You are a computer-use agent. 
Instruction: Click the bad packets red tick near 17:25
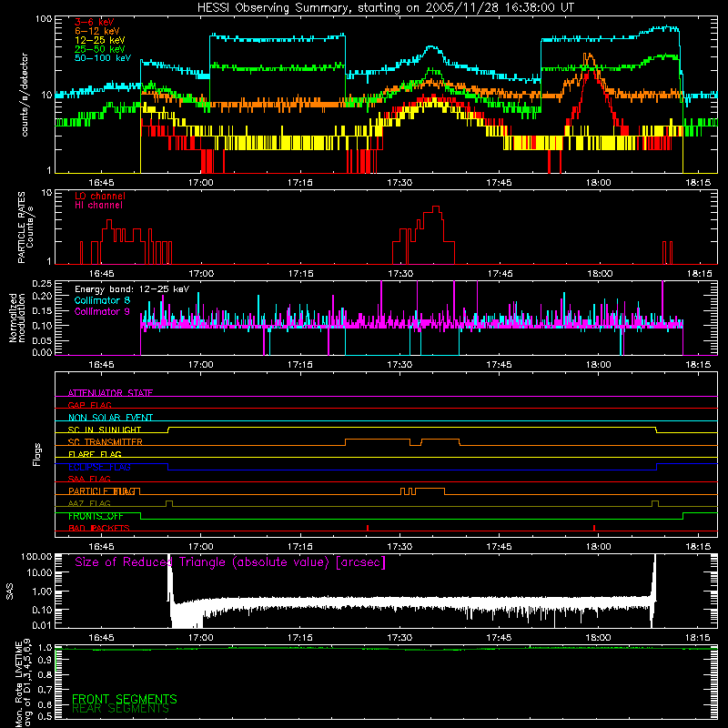[x=368, y=528]
